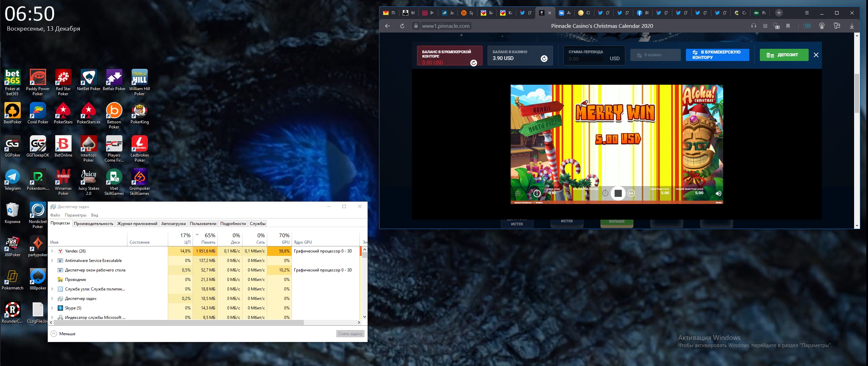Select William Hill Poker icon
Image resolution: width=868 pixels, height=366 pixels.
(x=139, y=82)
